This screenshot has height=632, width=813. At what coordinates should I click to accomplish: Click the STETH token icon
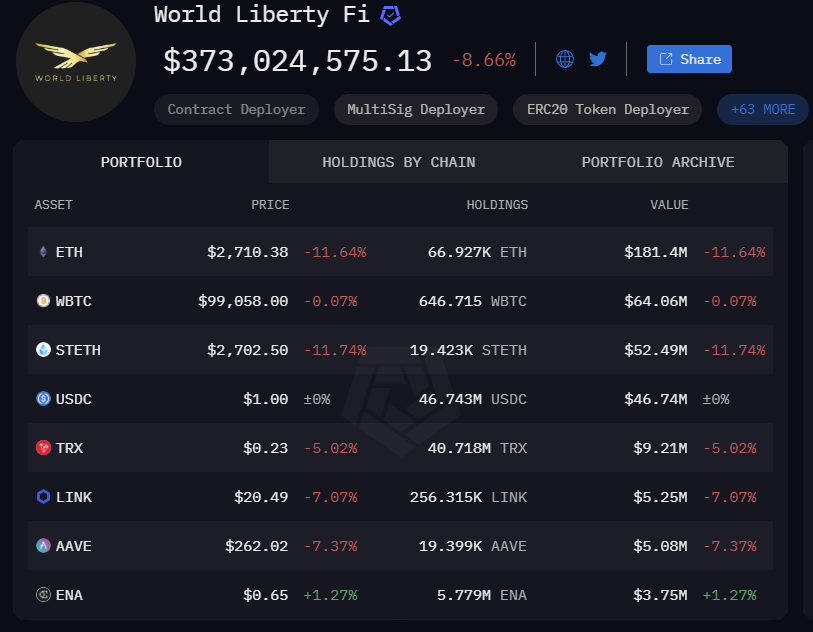pyautogui.click(x=42, y=350)
